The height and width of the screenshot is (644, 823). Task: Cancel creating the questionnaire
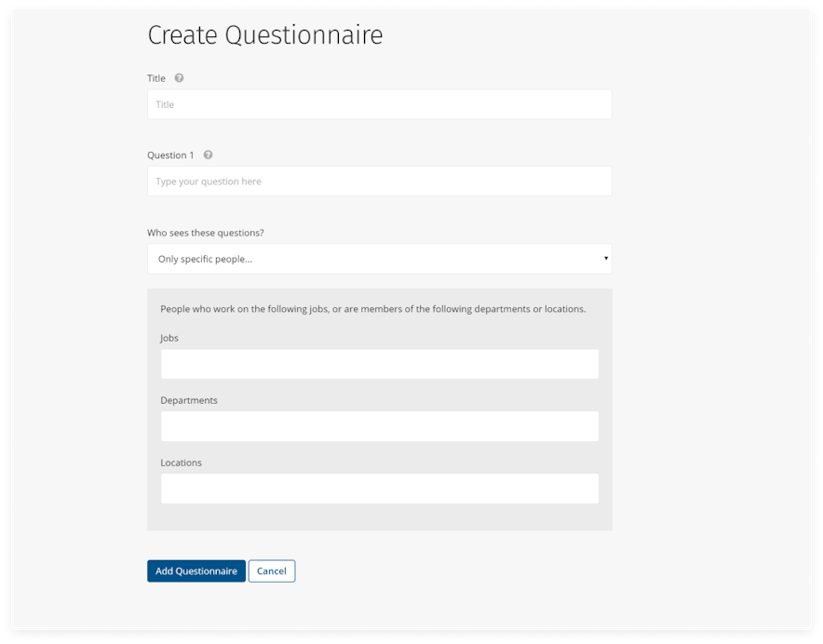pyautogui.click(x=271, y=570)
